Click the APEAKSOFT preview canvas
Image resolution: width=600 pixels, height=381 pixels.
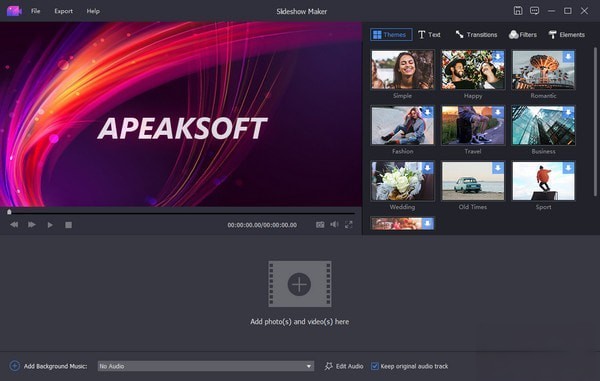(181, 114)
